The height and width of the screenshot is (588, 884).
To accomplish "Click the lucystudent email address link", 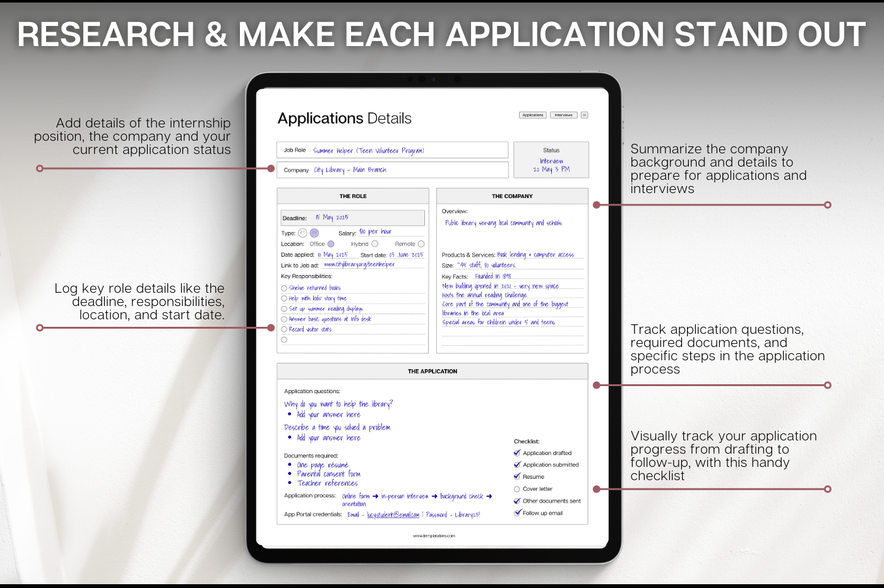I will pyautogui.click(x=393, y=515).
